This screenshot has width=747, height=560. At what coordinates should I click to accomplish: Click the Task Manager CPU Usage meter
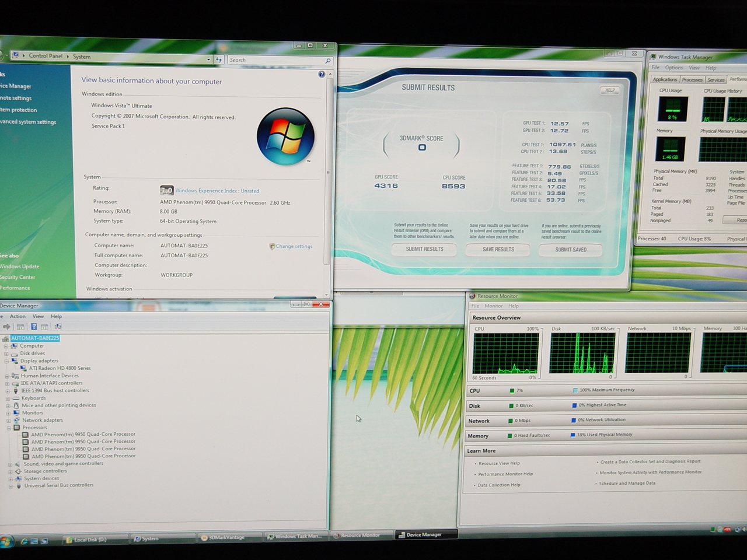[x=672, y=109]
